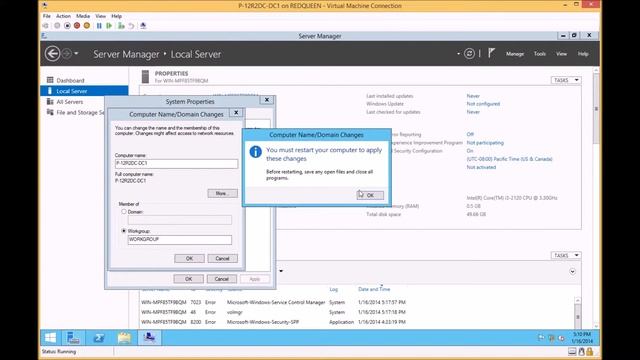
Task: Select Dashboard in the sidebar
Action: [70, 80]
